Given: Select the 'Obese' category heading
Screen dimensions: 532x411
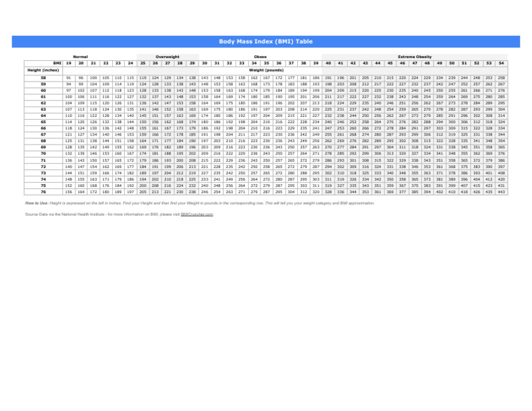Looking at the screenshot, I should (260, 57).
